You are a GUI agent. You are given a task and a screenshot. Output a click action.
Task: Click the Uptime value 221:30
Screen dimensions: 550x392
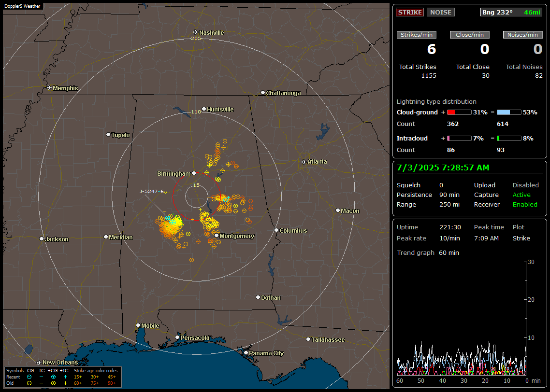point(450,227)
